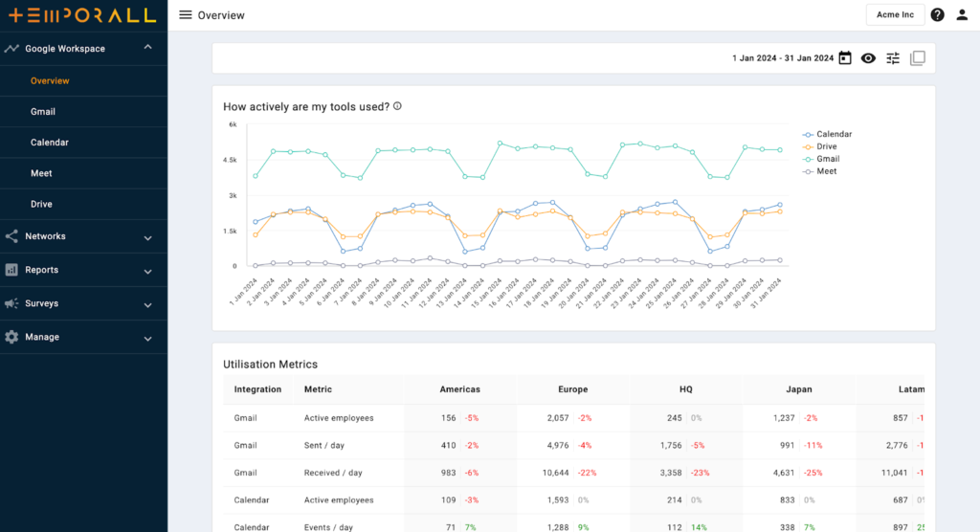
Task: Click Received / day metric cell
Action: 333,474
